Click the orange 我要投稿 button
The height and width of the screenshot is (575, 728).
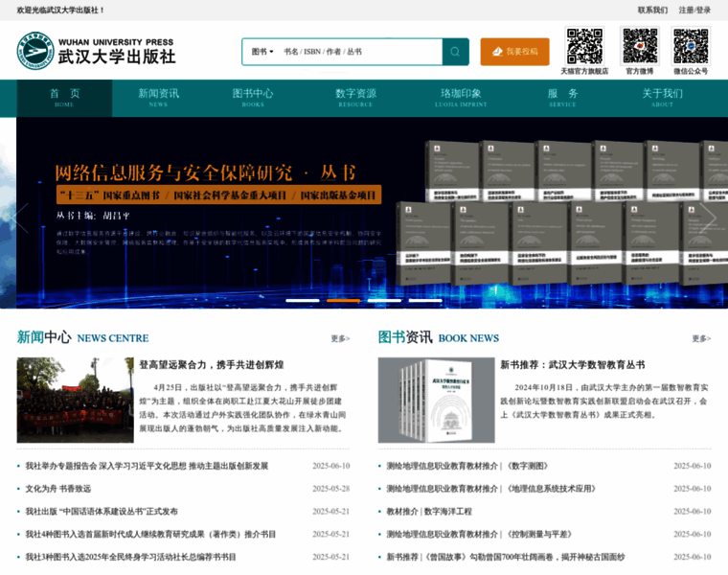[x=515, y=52]
